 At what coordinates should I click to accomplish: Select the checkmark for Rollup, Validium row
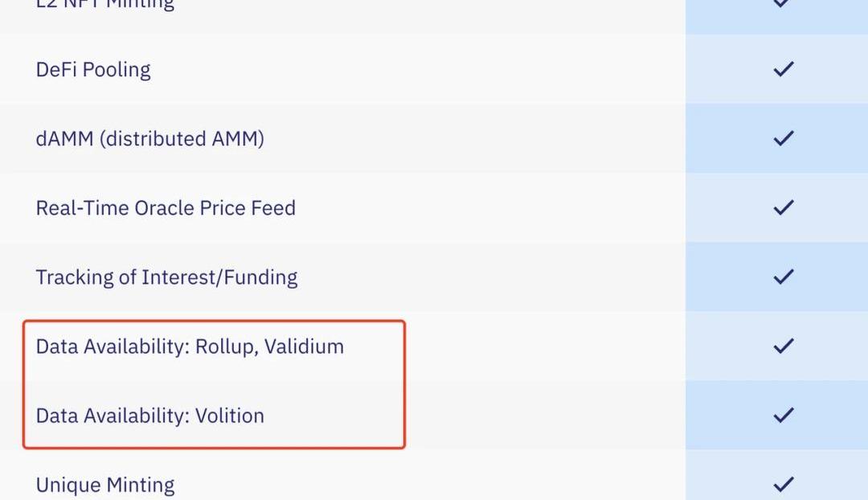click(783, 346)
